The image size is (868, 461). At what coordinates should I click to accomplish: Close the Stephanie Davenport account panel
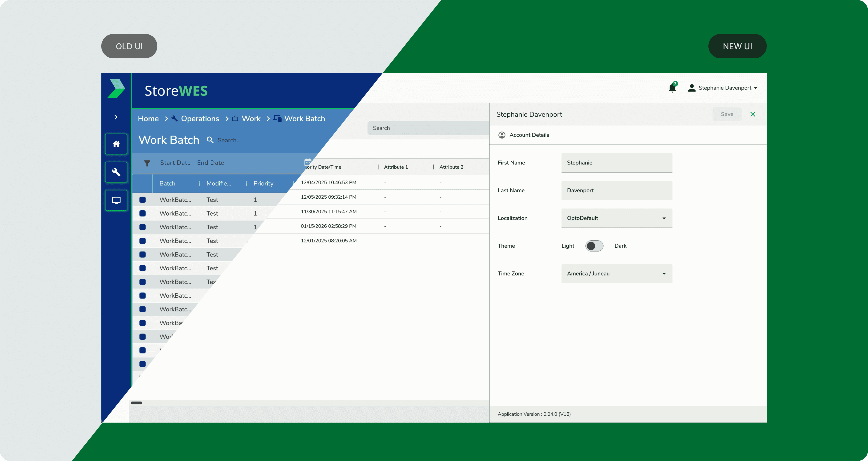[753, 114]
